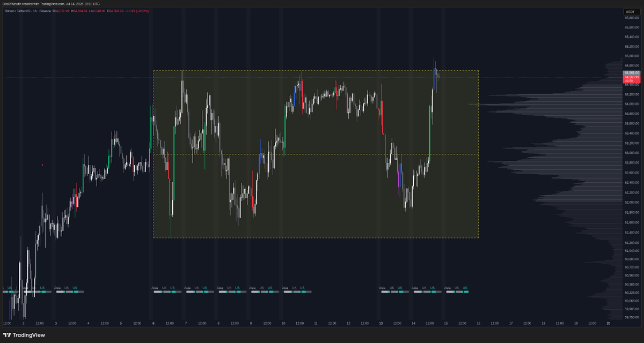Click the gray 64,581.00 price label
644x343 pixels.
[632, 73]
